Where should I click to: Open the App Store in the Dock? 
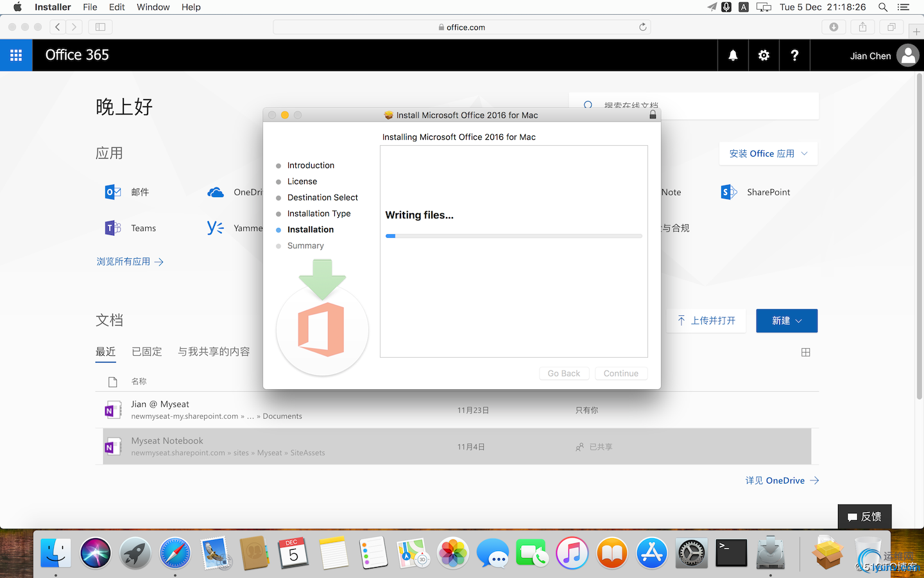652,553
